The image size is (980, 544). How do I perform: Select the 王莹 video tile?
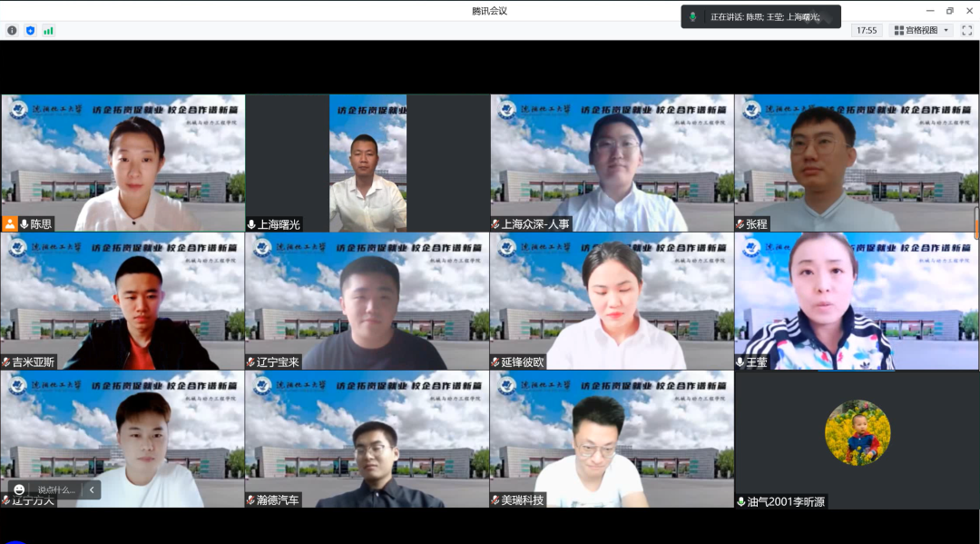click(857, 300)
